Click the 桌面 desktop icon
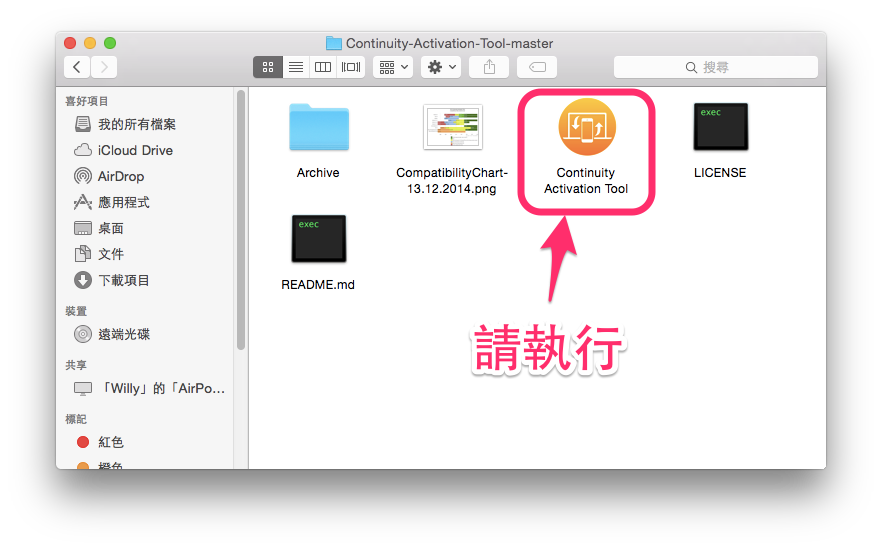This screenshot has width=882, height=549. click(83, 228)
